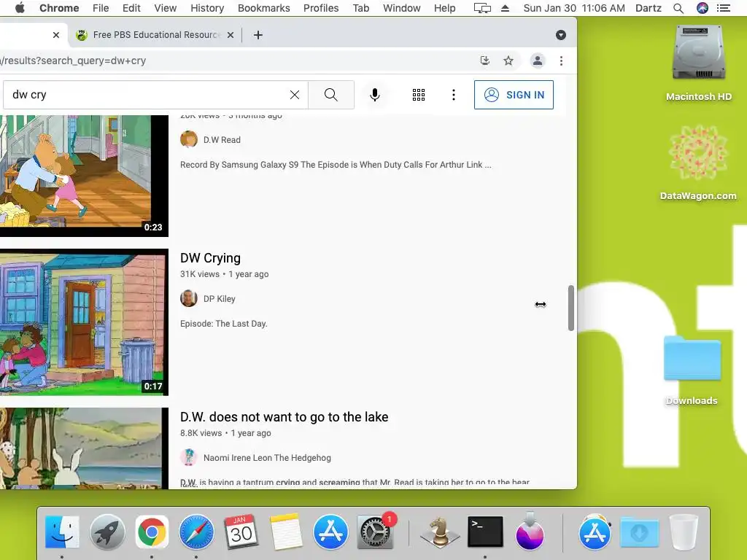Open Chrome profile avatar
Image resolution: width=747 pixels, height=560 pixels.
(538, 61)
